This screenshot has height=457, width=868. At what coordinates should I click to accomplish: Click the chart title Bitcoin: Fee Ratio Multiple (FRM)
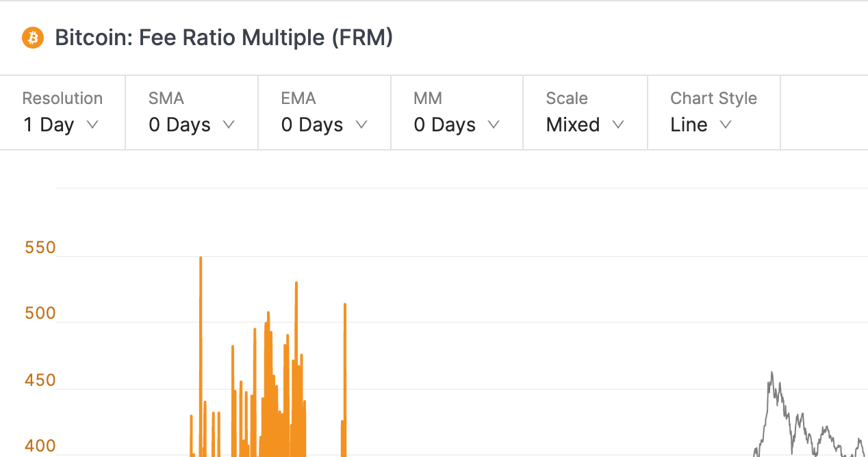click(224, 38)
